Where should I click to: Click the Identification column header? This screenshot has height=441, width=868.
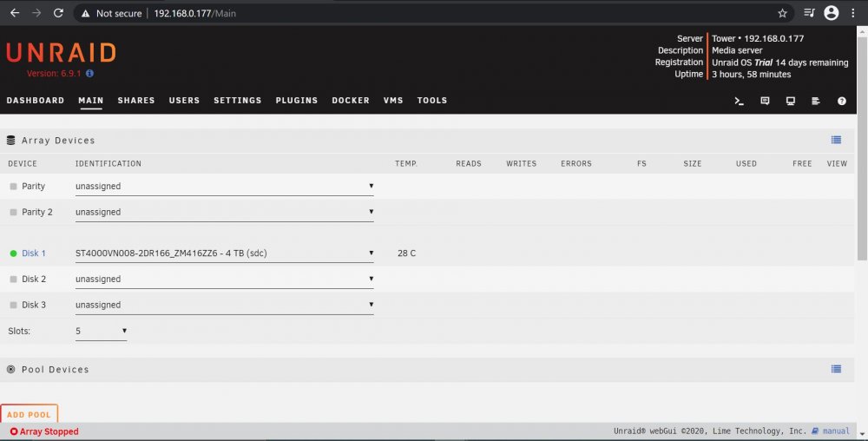108,164
